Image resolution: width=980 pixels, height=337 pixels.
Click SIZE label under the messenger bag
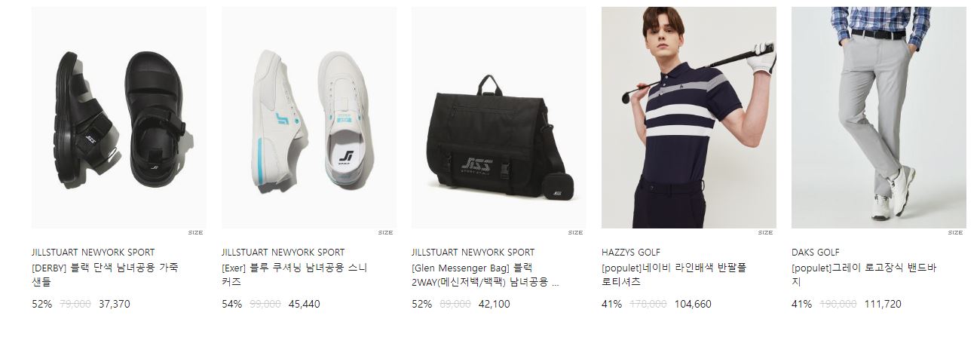point(575,233)
